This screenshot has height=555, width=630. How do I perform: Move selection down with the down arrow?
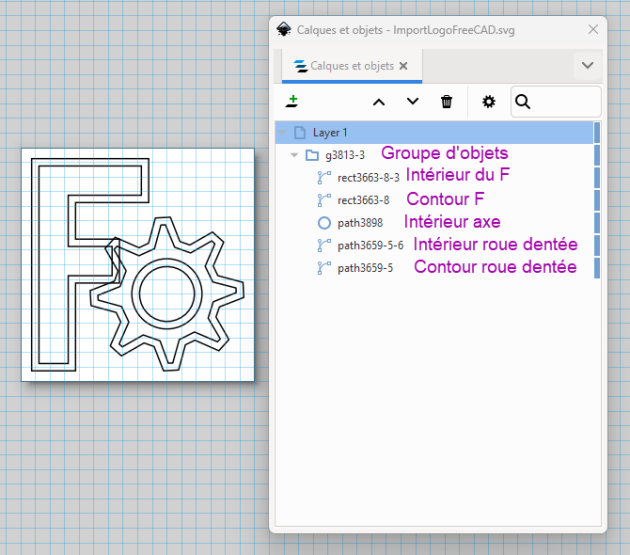tap(413, 101)
